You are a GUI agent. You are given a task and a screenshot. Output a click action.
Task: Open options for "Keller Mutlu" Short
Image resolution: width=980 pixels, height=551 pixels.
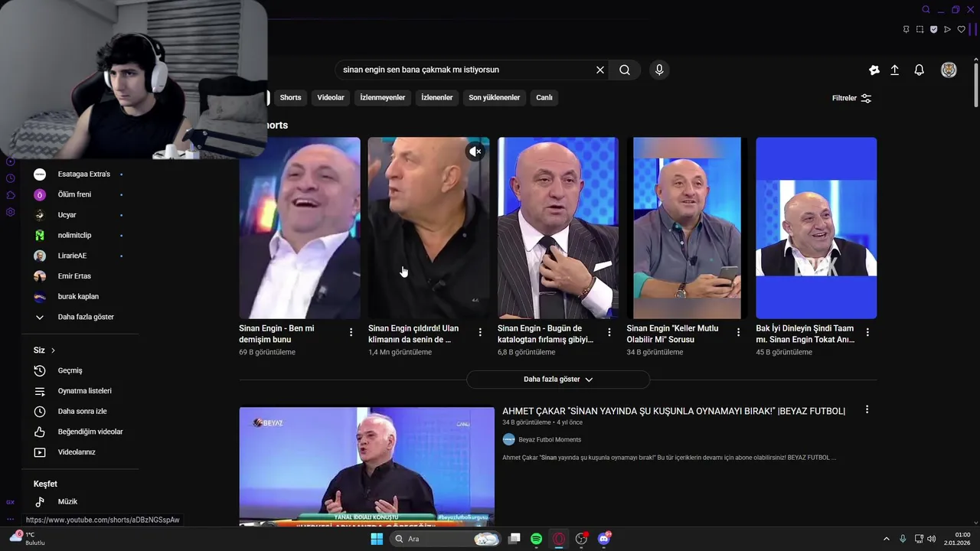[x=738, y=332]
